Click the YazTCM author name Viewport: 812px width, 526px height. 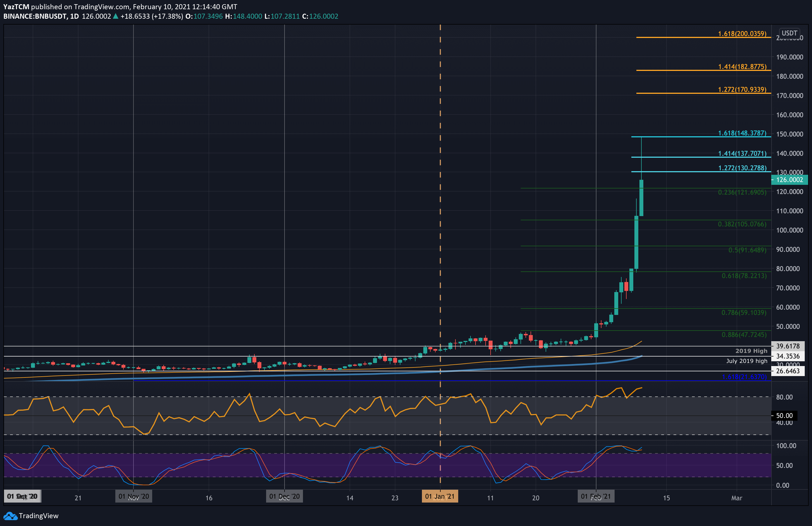click(16, 6)
